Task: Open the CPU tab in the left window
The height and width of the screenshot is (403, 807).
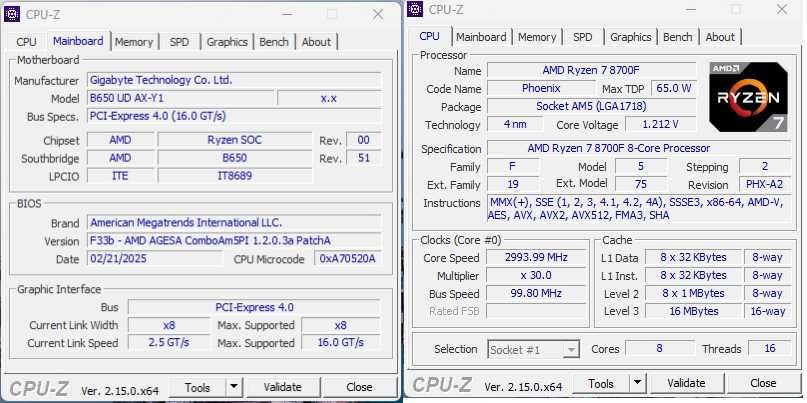Action: [26, 42]
